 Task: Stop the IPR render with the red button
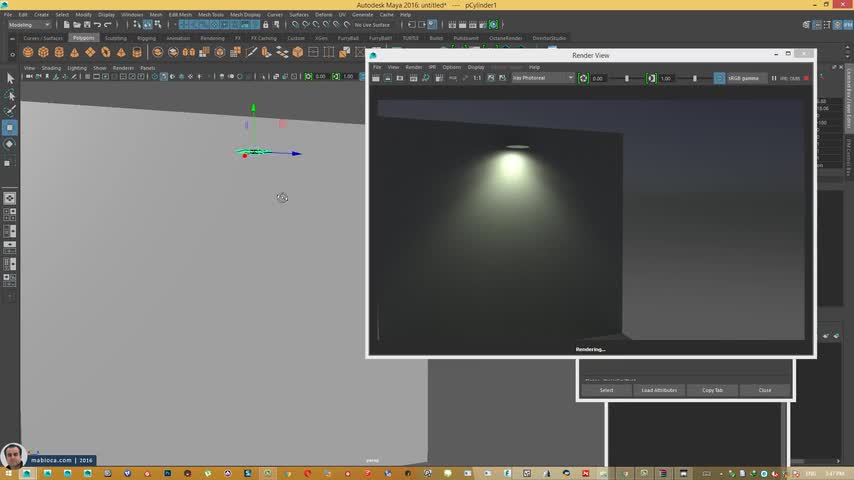pyautogui.click(x=807, y=78)
